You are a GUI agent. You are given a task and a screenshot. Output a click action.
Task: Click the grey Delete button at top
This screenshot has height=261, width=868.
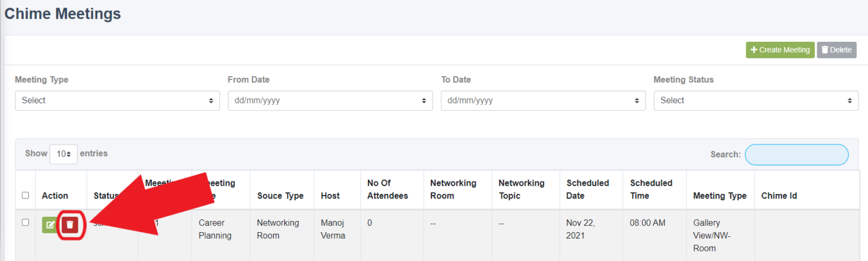(x=836, y=50)
